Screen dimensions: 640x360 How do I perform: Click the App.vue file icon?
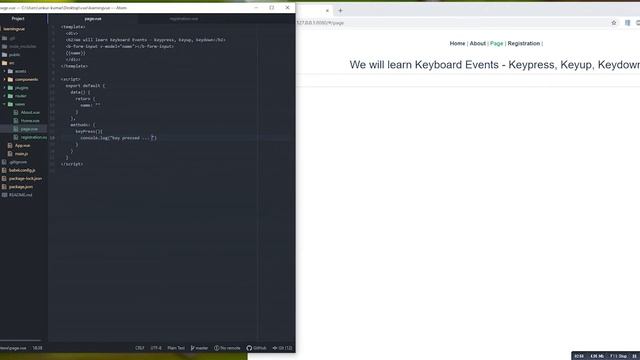click(10, 146)
